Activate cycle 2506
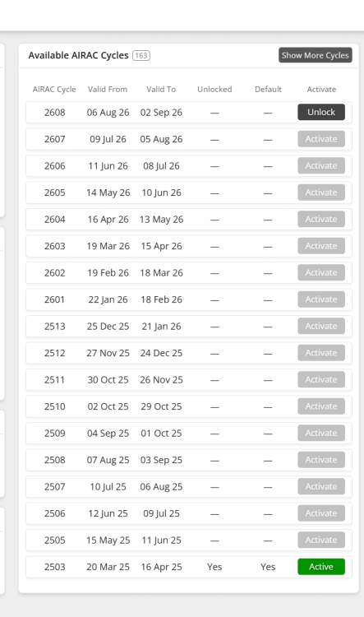This screenshot has height=617, width=364. tap(321, 513)
